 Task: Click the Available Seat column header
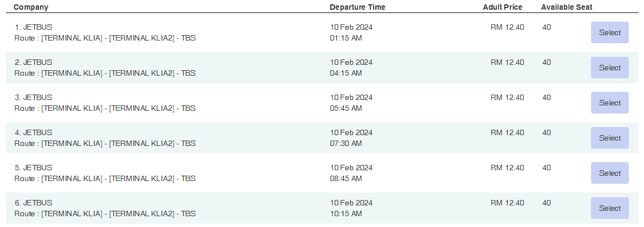[x=567, y=7]
